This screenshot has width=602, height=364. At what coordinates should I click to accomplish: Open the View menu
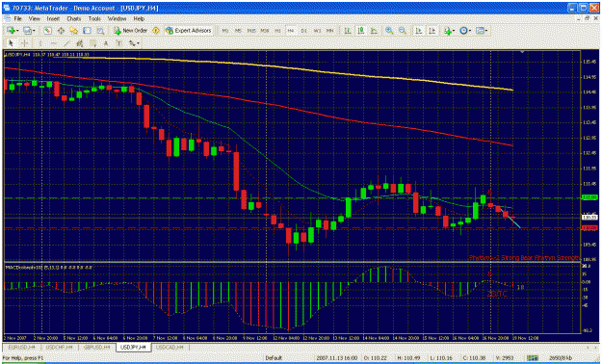[x=34, y=18]
